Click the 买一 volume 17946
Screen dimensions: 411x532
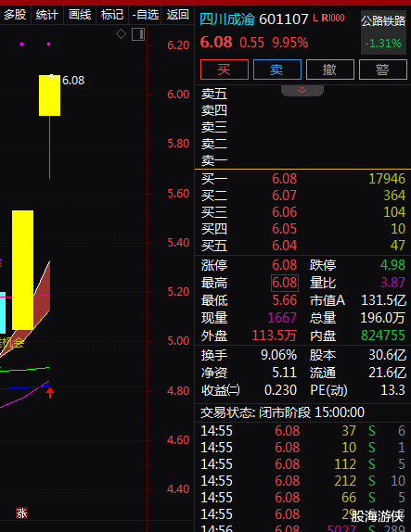387,179
